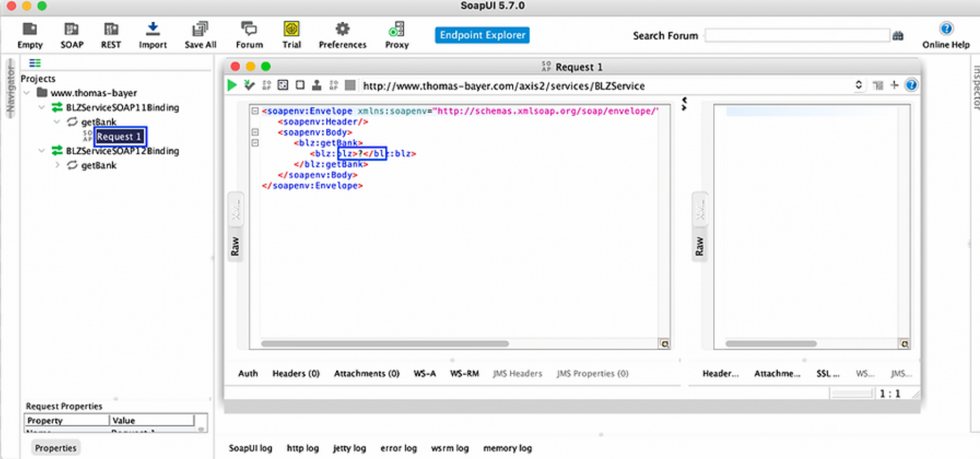Fold the soapenv:Body XML element
This screenshot has height=459, width=980.
pyautogui.click(x=255, y=132)
